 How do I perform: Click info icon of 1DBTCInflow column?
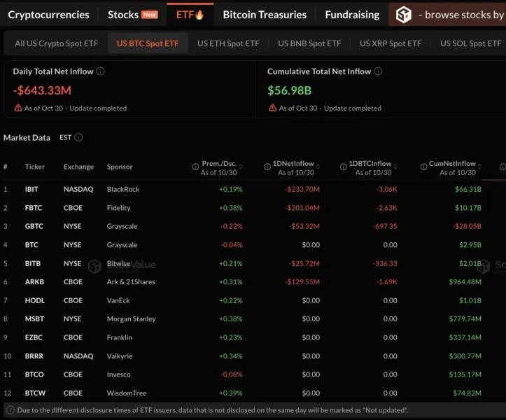344,167
